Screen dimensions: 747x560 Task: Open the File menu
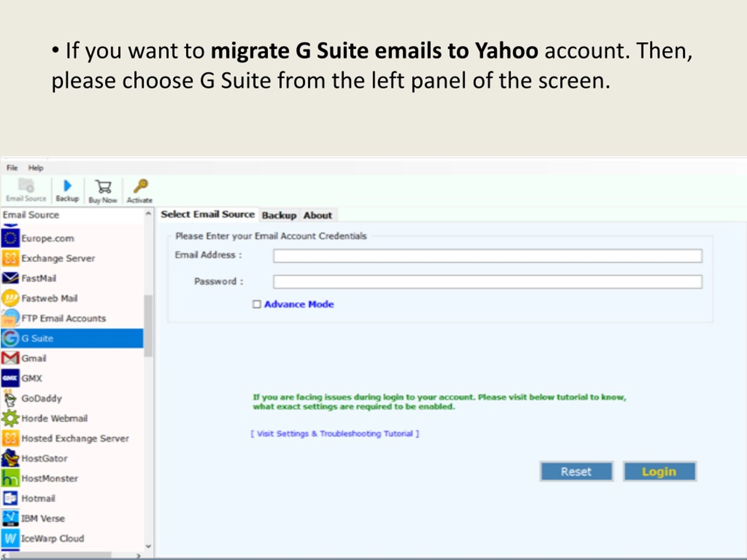point(12,168)
